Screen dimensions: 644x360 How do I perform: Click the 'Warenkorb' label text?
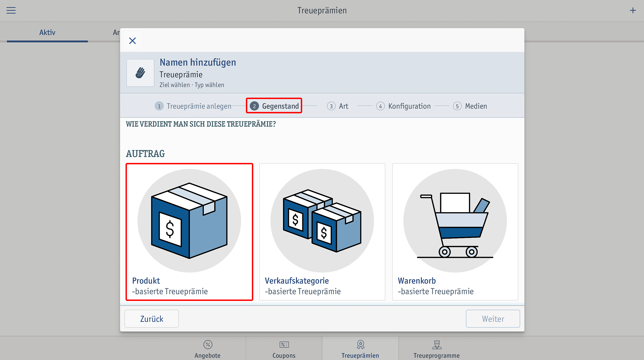click(x=417, y=281)
